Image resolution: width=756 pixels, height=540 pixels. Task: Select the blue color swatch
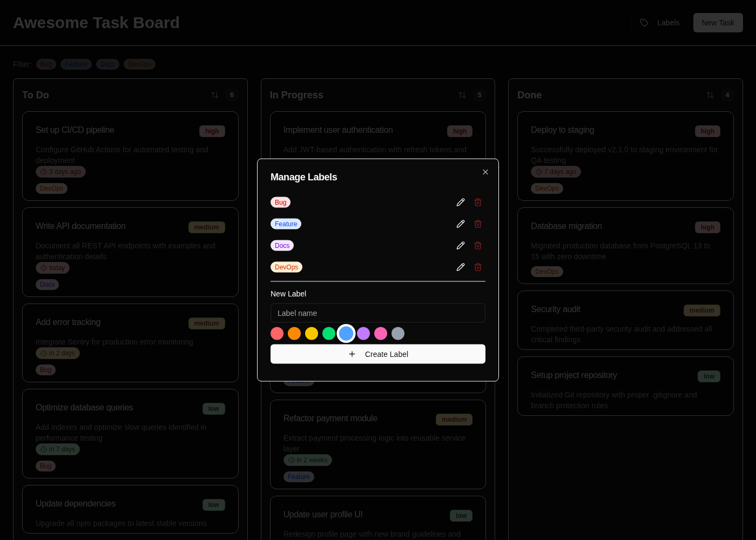pyautogui.click(x=346, y=334)
